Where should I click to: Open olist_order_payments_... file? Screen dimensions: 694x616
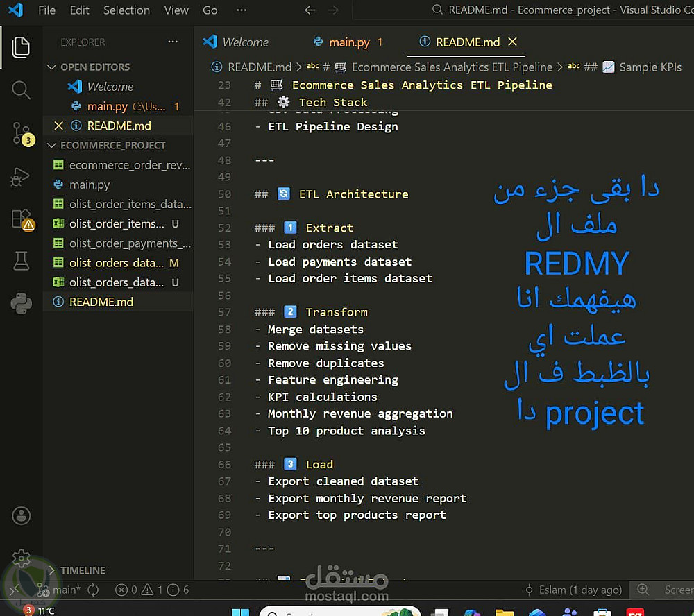click(x=118, y=243)
